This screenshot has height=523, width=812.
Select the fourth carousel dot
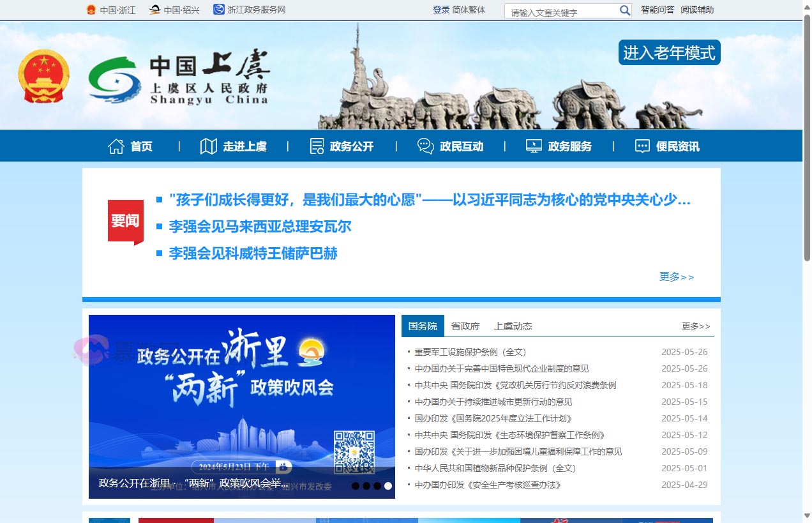[387, 485]
